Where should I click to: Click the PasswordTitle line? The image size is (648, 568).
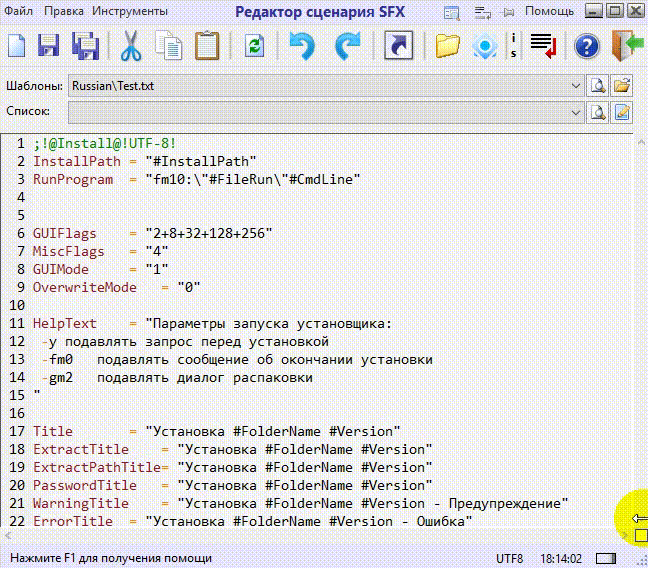pyautogui.click(x=233, y=485)
